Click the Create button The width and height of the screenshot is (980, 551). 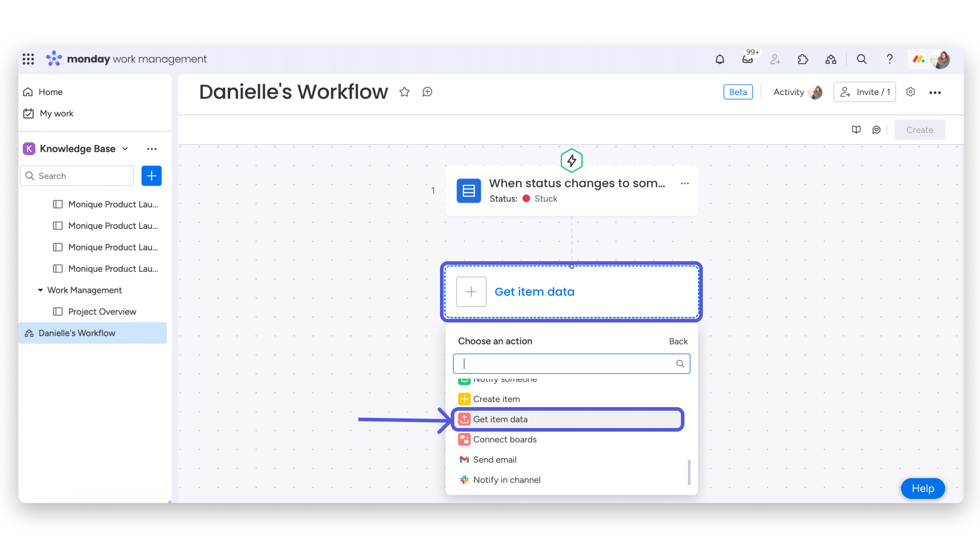pos(920,130)
